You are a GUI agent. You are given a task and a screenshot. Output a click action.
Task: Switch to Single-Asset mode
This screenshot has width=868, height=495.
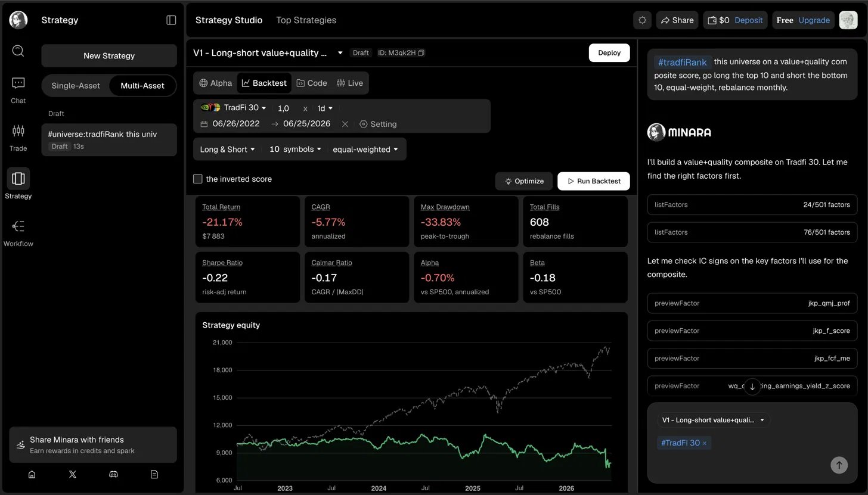click(x=76, y=86)
